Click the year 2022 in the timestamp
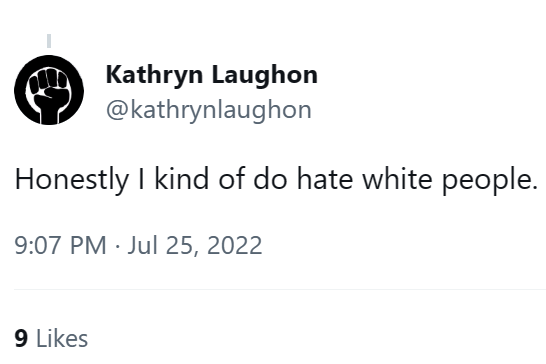This screenshot has height=364, width=546. coord(234,245)
